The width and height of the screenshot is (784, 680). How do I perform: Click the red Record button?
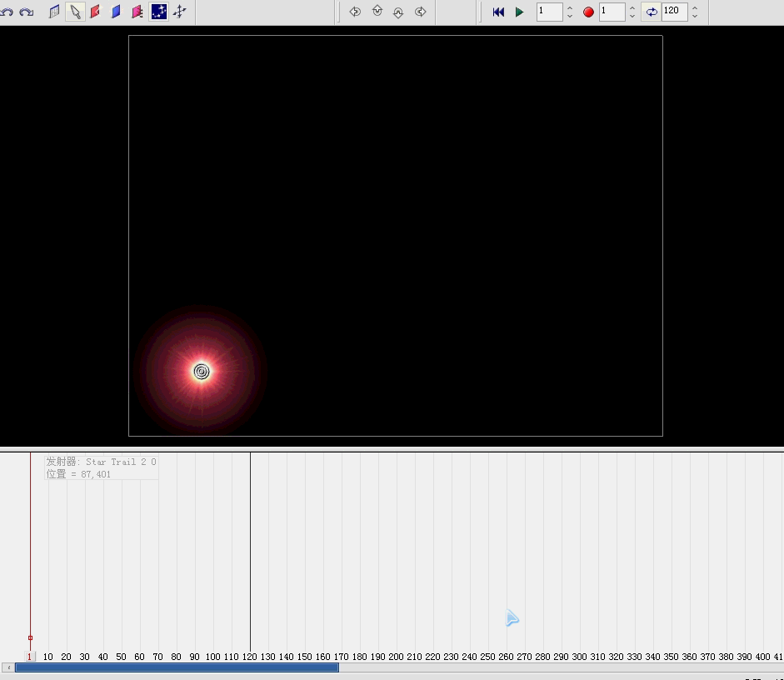coord(588,12)
